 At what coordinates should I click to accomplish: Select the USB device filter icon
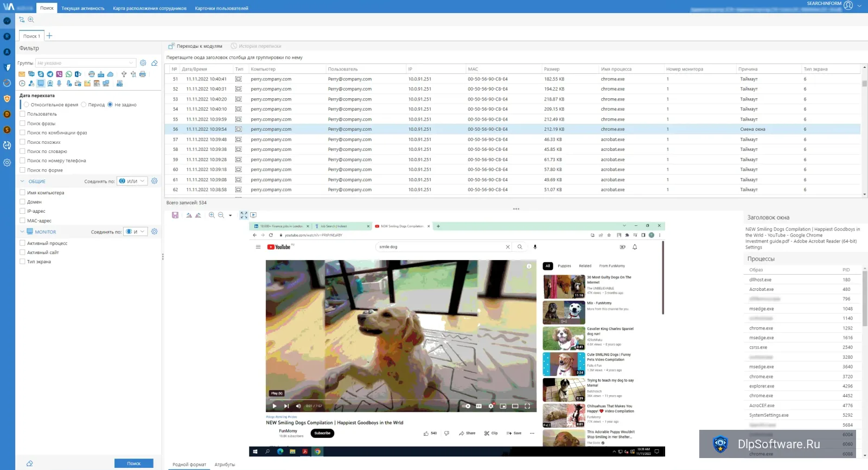click(124, 74)
